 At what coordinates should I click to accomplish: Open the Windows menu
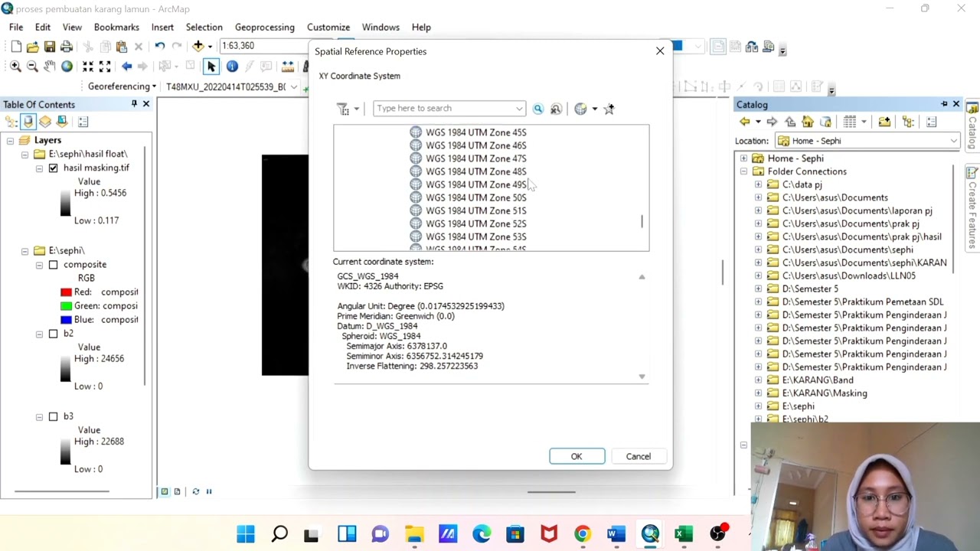[x=381, y=27]
